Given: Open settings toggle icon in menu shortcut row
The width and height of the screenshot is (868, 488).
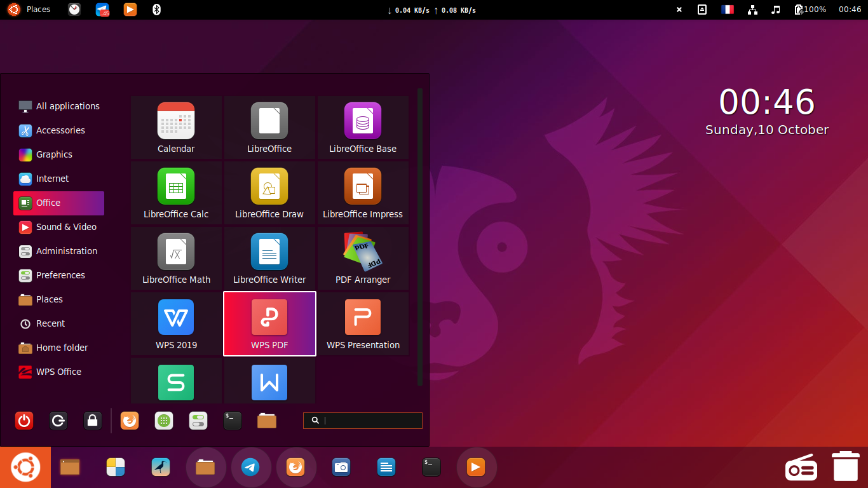Looking at the screenshot, I should pyautogui.click(x=198, y=421).
